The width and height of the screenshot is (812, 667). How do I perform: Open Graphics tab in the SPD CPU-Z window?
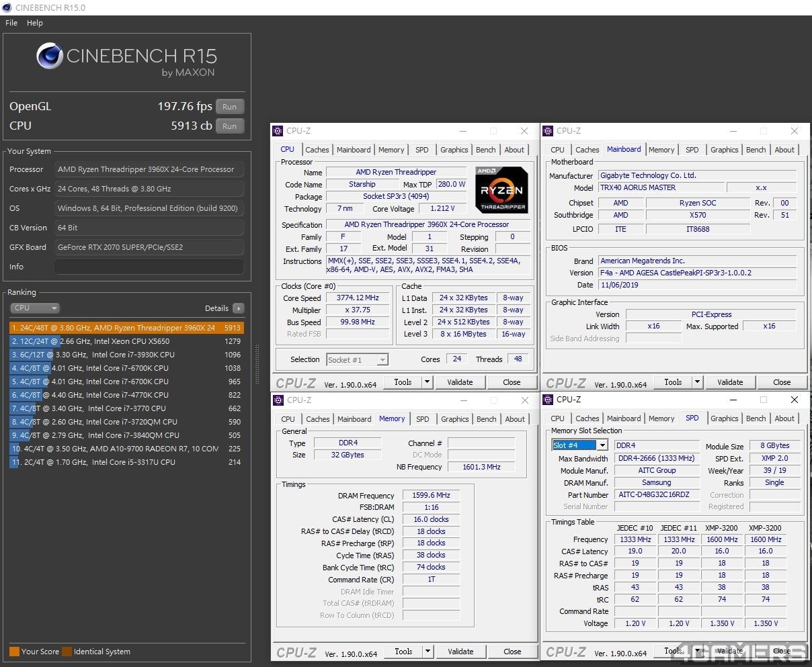725,418
